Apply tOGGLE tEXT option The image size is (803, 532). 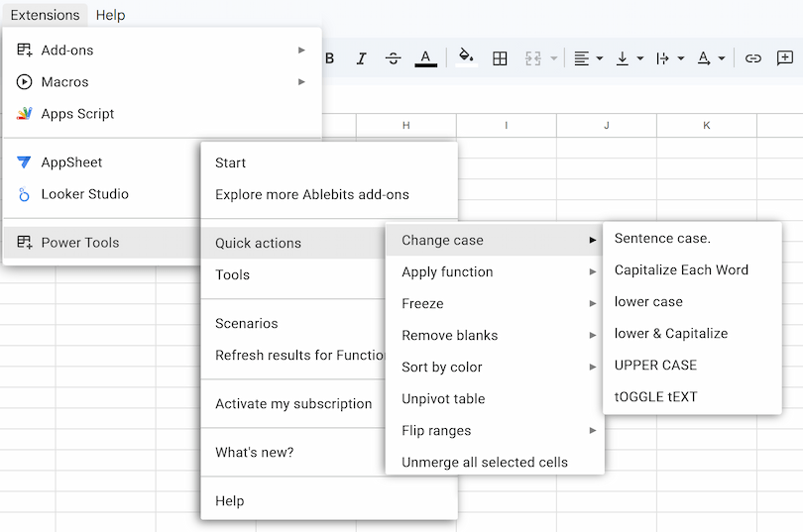692,396
